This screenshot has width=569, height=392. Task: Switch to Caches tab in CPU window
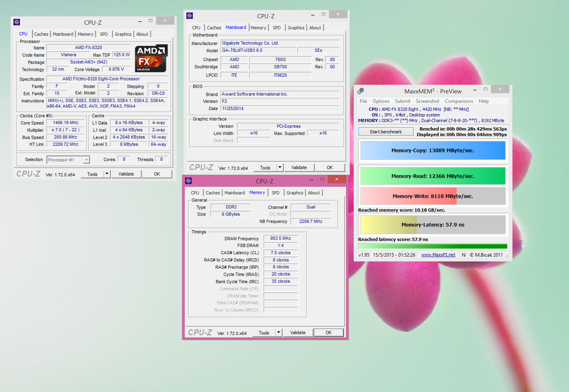coord(41,34)
